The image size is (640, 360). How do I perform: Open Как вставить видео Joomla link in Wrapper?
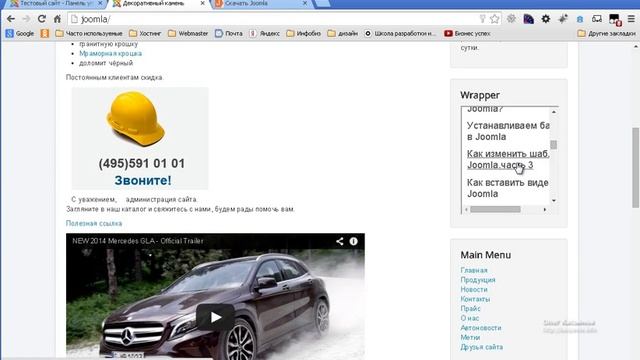508,188
